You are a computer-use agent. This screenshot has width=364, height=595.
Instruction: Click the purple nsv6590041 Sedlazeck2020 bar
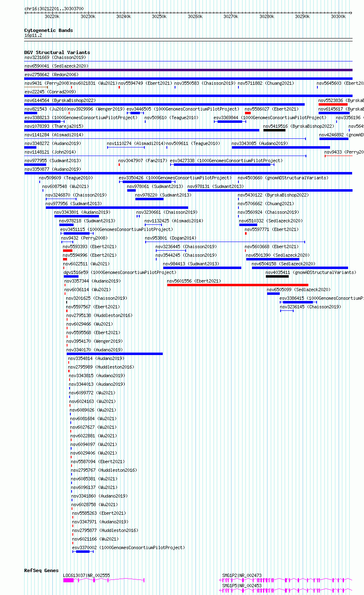(188, 70)
